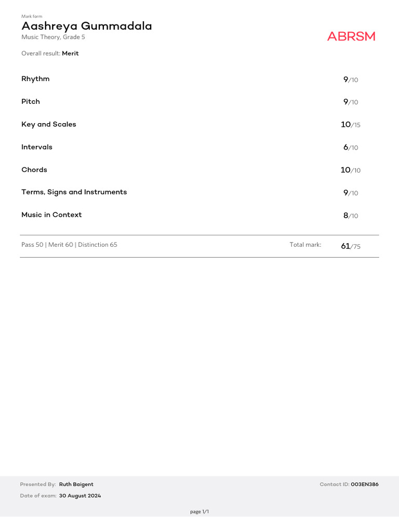This screenshot has width=399, height=532.
Task: Click the Intervals score 6/10
Action: (351, 148)
